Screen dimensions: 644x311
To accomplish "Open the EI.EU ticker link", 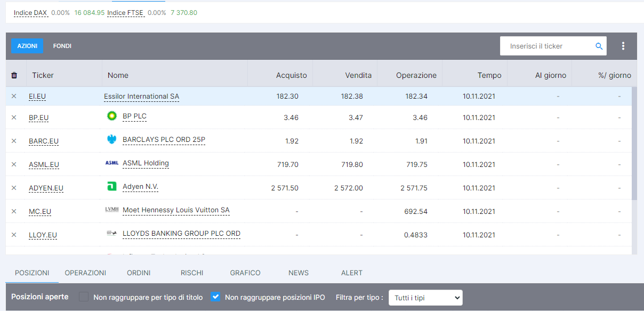I will [x=37, y=97].
